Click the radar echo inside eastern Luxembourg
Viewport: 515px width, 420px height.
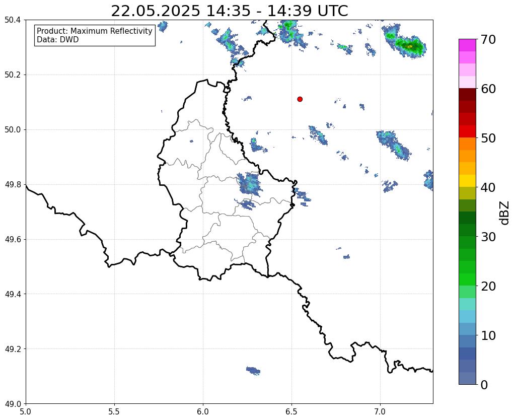pos(250,184)
